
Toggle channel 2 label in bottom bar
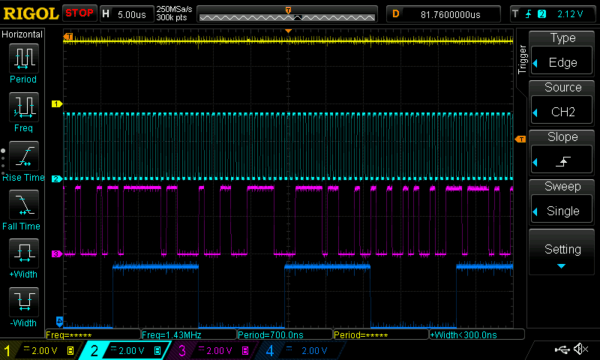125,350
